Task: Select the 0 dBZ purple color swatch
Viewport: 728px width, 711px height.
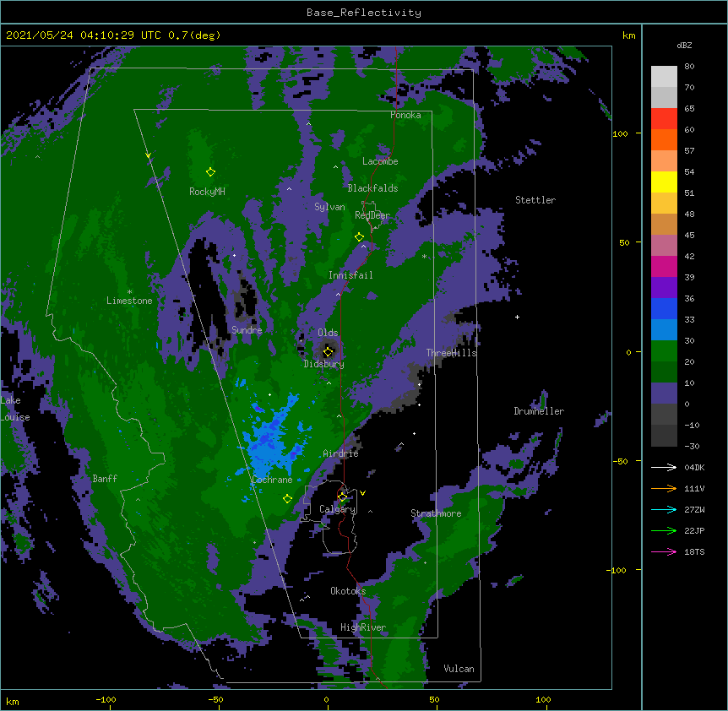Action: 664,393
